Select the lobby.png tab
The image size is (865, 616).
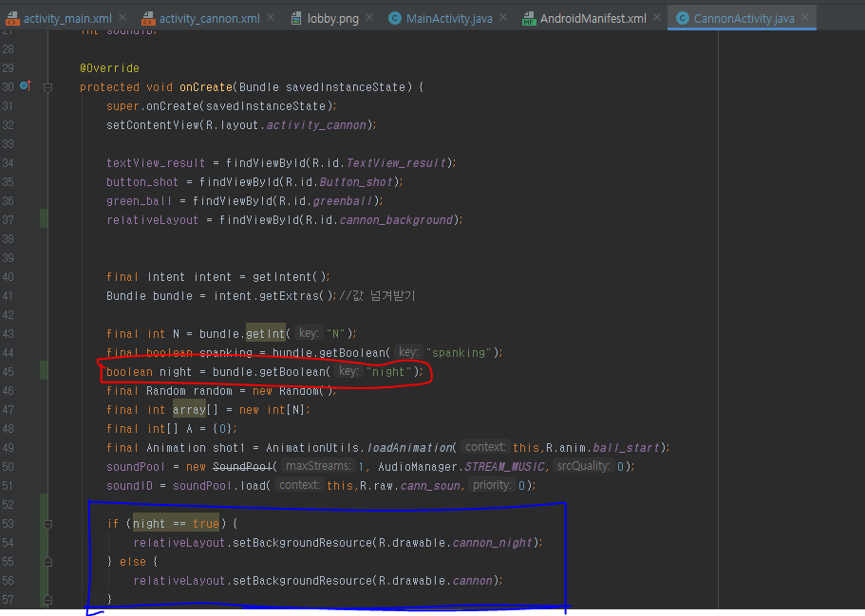click(332, 19)
